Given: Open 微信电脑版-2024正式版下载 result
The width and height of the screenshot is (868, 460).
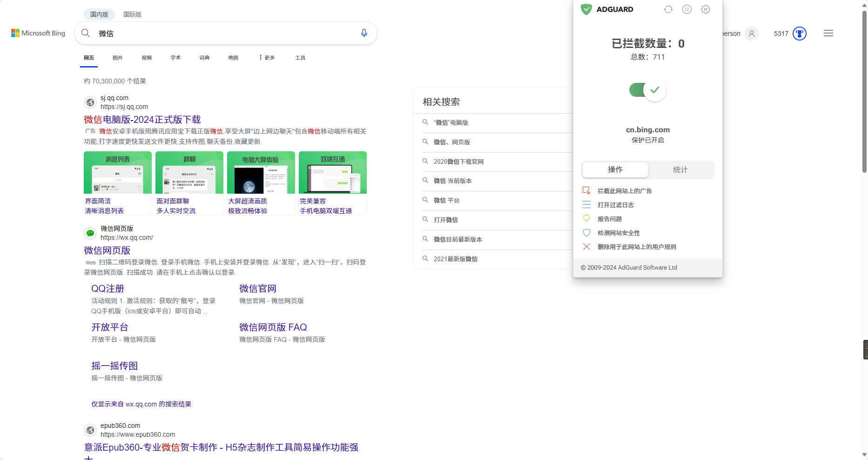Looking at the screenshot, I should click(x=142, y=120).
